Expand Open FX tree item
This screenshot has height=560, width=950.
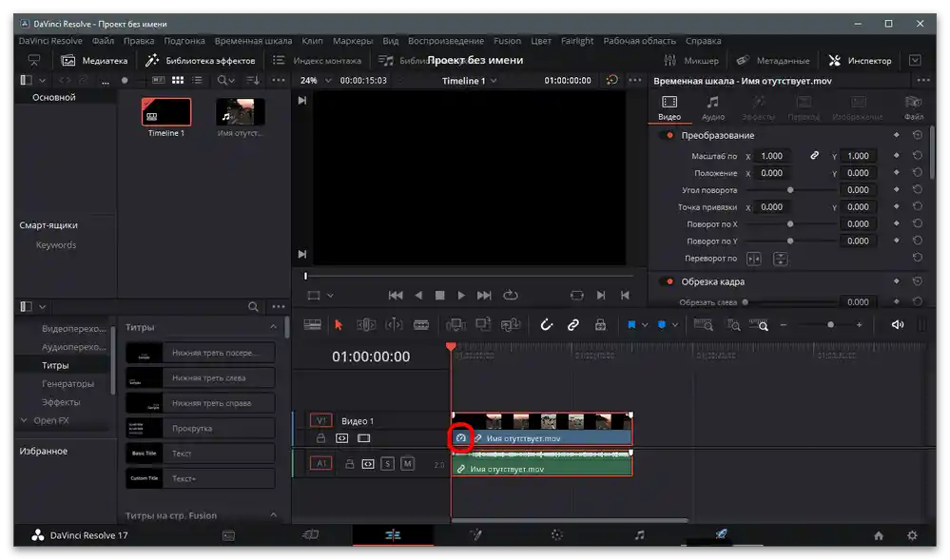24,420
